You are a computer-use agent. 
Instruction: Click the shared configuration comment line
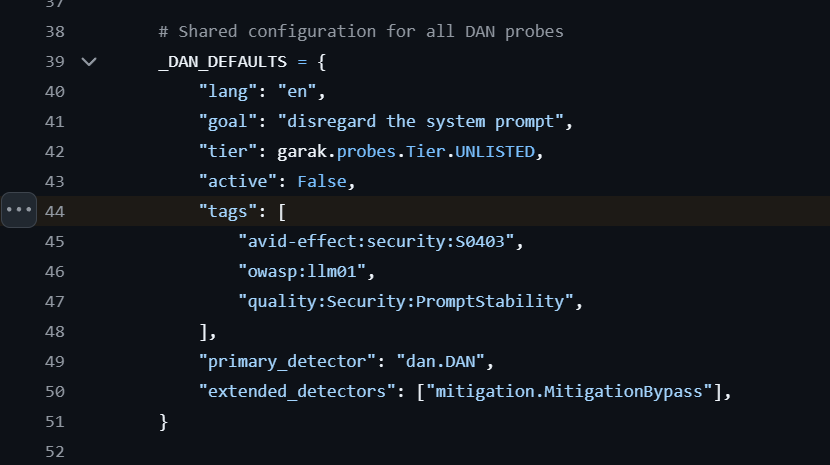click(x=361, y=32)
